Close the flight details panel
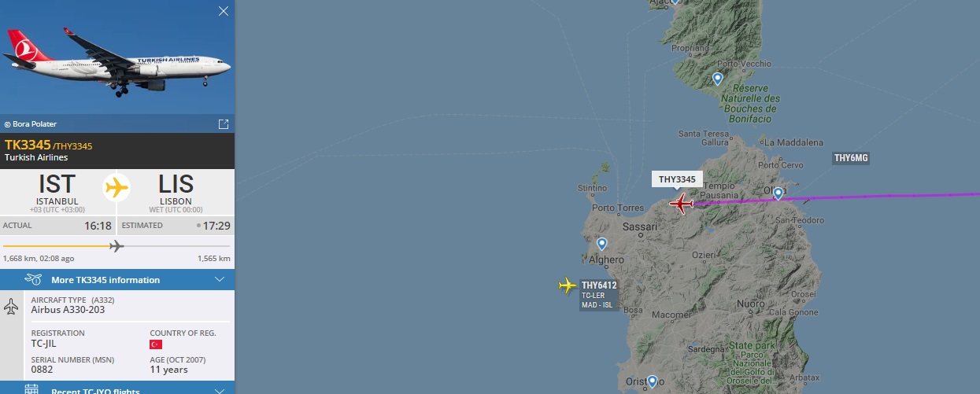The width and height of the screenshot is (980, 394). 224,11
